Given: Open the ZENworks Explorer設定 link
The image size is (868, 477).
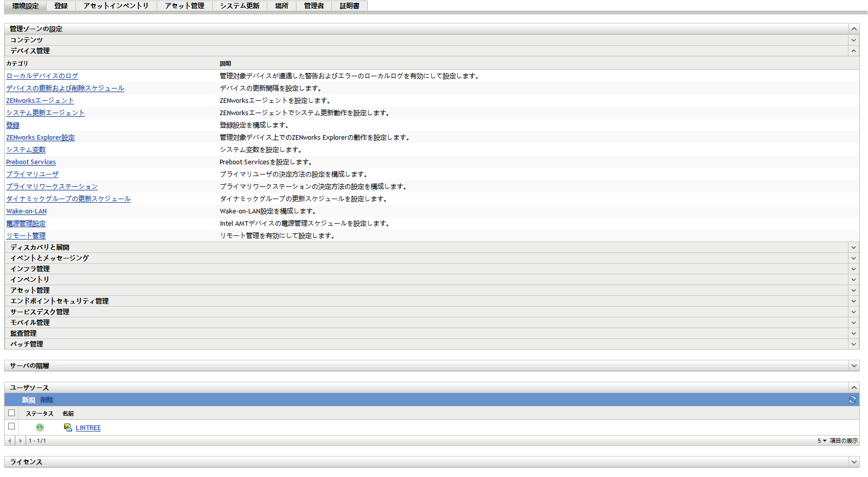Looking at the screenshot, I should click(x=40, y=137).
